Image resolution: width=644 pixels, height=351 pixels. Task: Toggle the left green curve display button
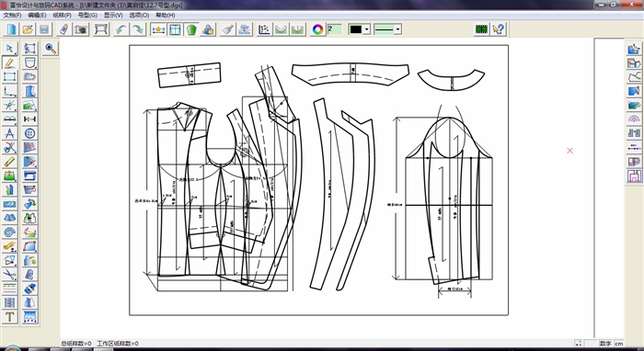281,29
